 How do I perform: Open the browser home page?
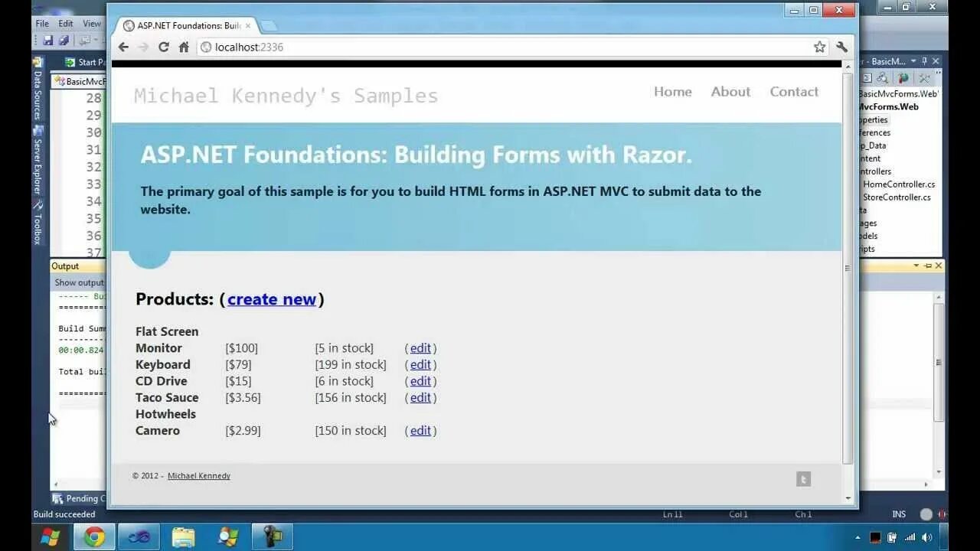pos(184,47)
